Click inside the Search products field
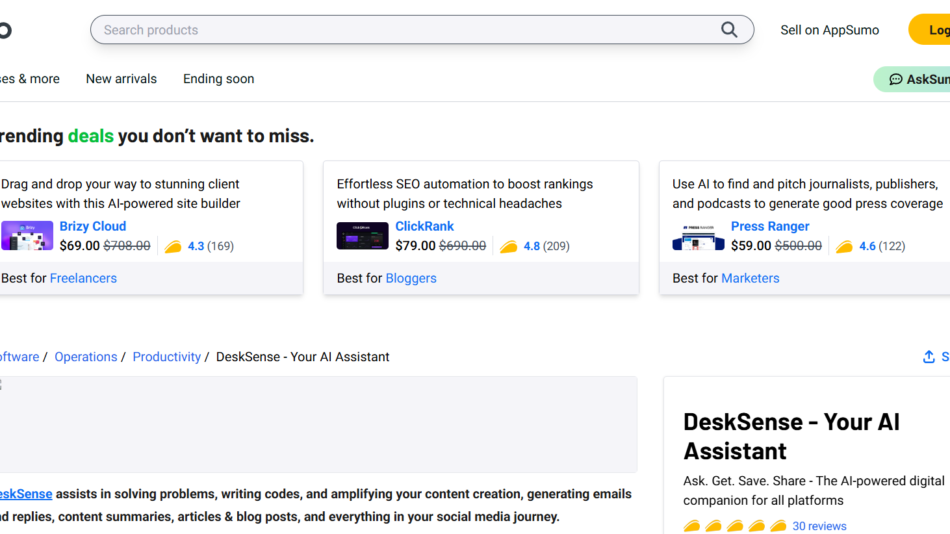950x534 pixels. 400,30
